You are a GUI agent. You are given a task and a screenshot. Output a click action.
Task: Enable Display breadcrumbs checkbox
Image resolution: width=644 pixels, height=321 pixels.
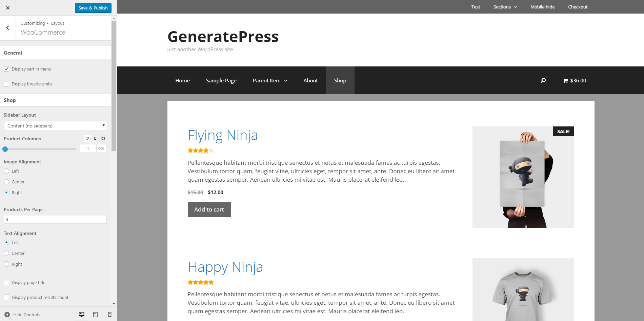6,84
